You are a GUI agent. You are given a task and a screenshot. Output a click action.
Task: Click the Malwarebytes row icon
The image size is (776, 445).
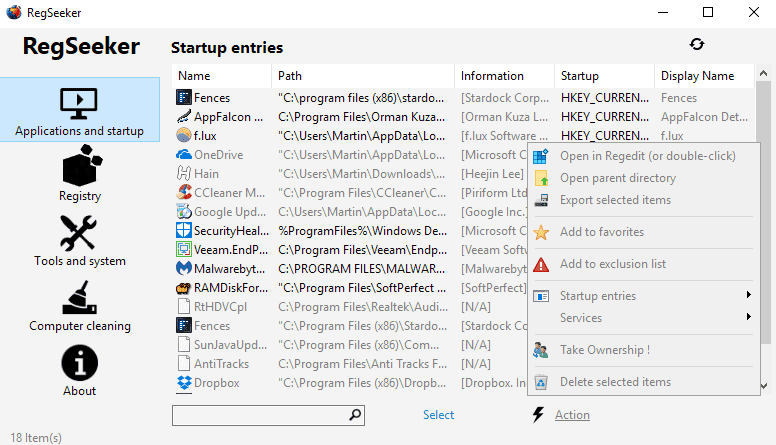pyautogui.click(x=184, y=269)
